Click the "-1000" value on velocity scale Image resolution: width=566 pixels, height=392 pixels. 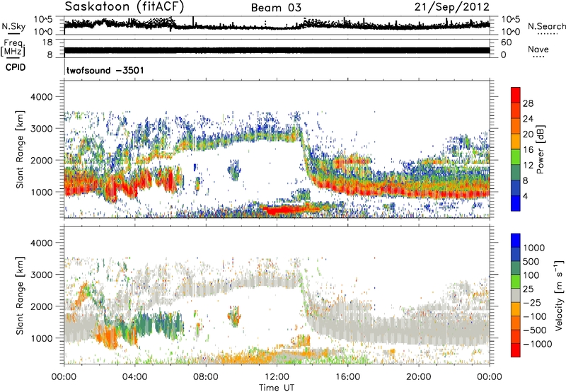pos(537,344)
